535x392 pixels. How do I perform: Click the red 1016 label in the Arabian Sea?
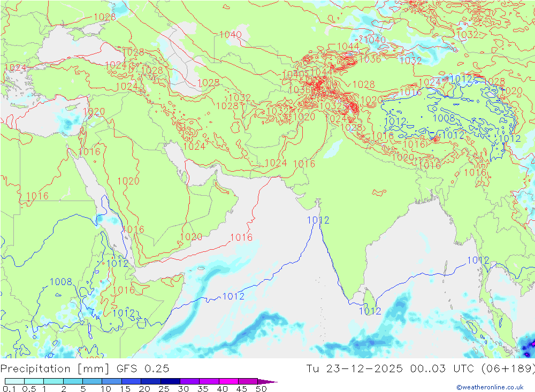(x=241, y=237)
